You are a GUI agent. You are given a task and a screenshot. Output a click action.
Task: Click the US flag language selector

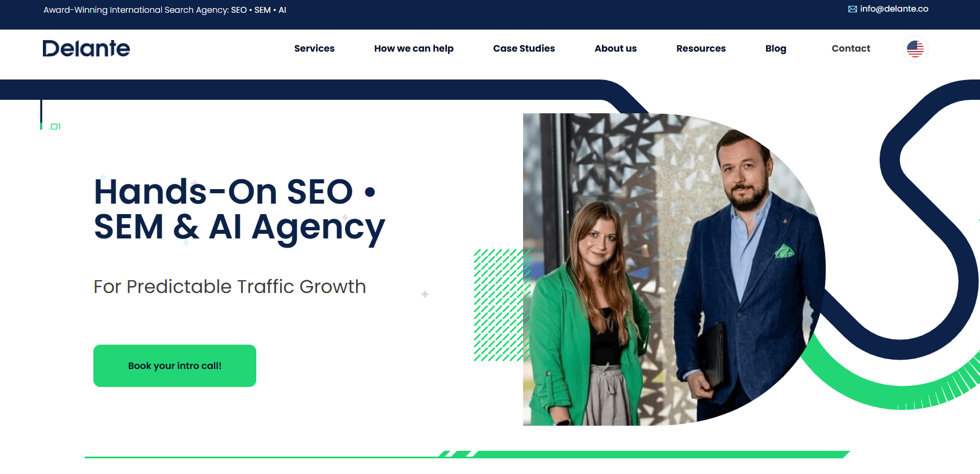pos(915,49)
